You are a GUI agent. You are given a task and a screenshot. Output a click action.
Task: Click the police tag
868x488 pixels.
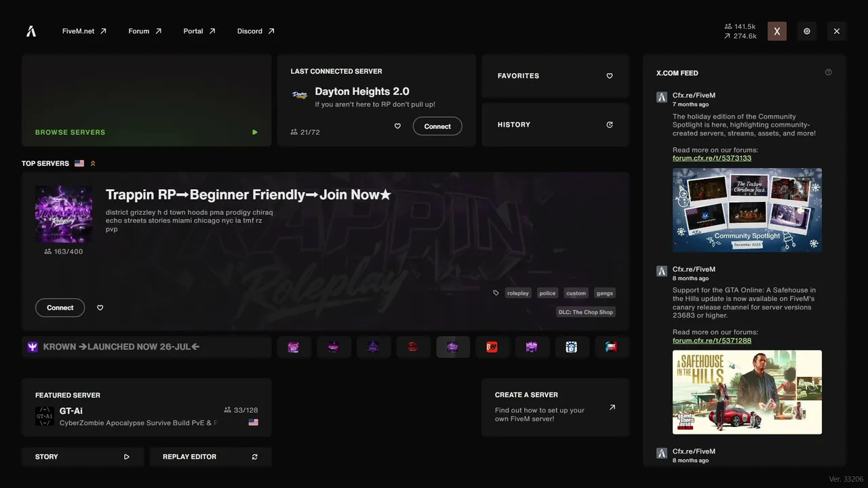coord(547,293)
